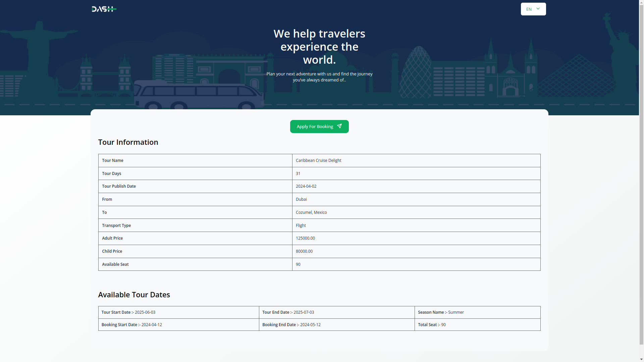The height and width of the screenshot is (362, 644).
Task: Click the paper plane icon on booking button
Action: point(339,126)
